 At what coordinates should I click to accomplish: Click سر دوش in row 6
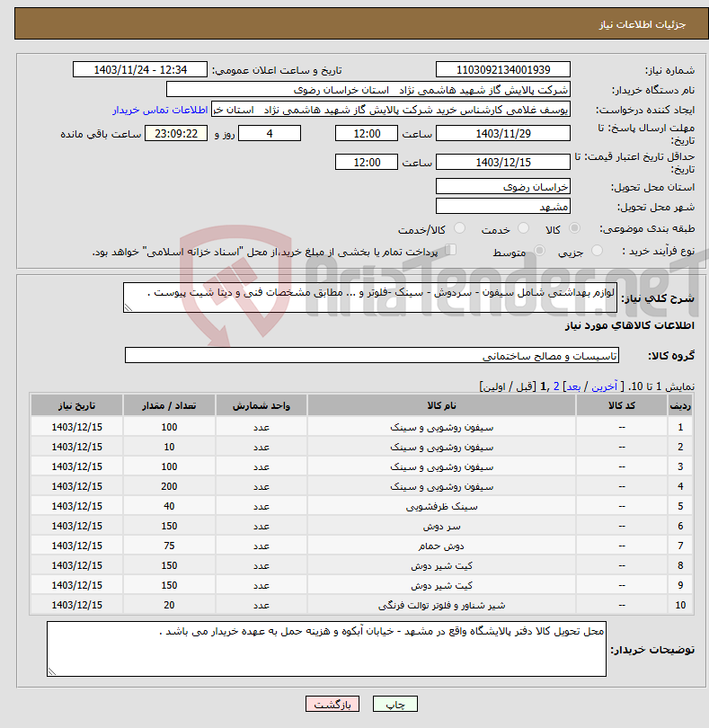click(441, 527)
